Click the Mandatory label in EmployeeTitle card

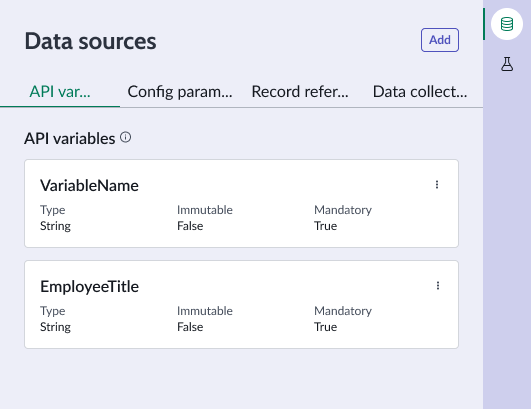343,311
